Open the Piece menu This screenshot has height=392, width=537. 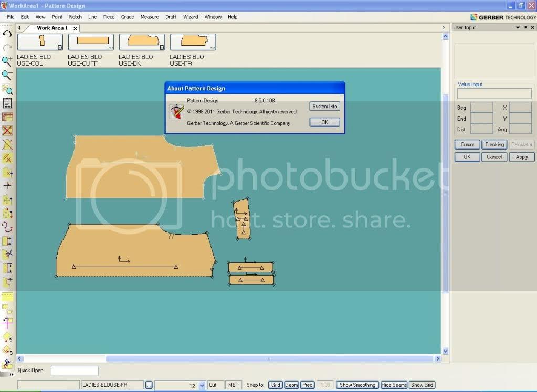coord(109,17)
